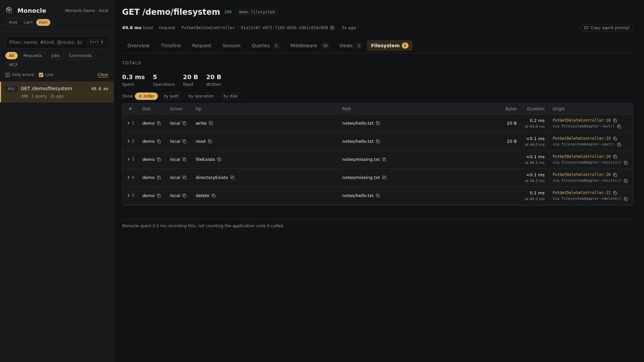The height and width of the screenshot is (362, 644).
Task: Copy the delete operation name
Action: pos(214,196)
